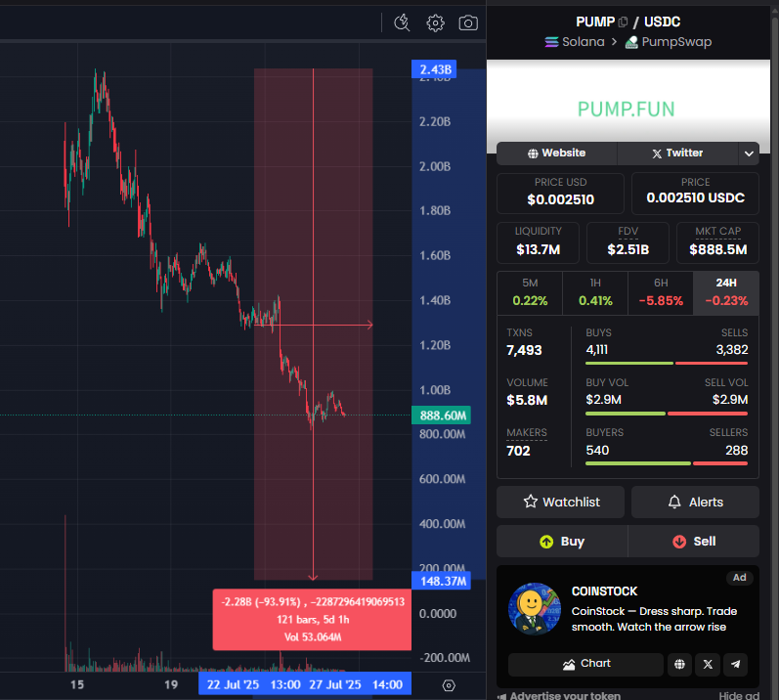
Task: Click the X logo on Twitter button
Action: 657,153
